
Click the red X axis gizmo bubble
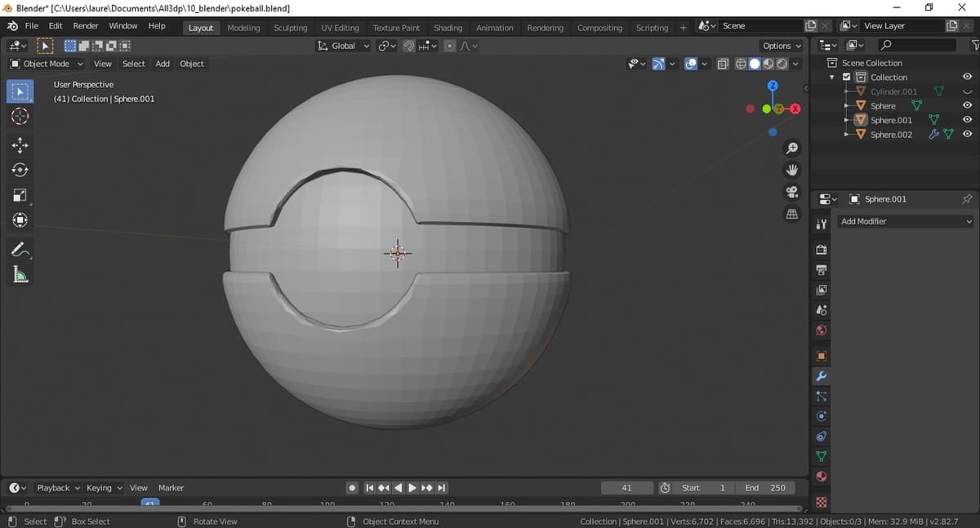[795, 109]
